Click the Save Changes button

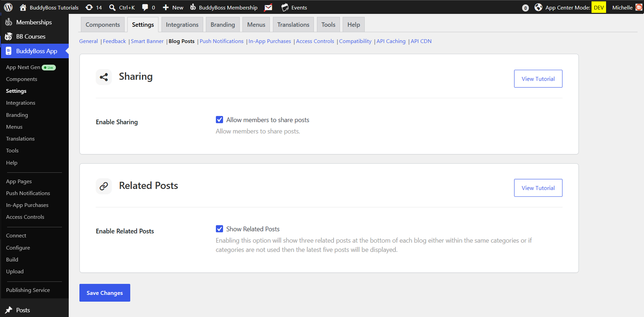[x=105, y=293]
